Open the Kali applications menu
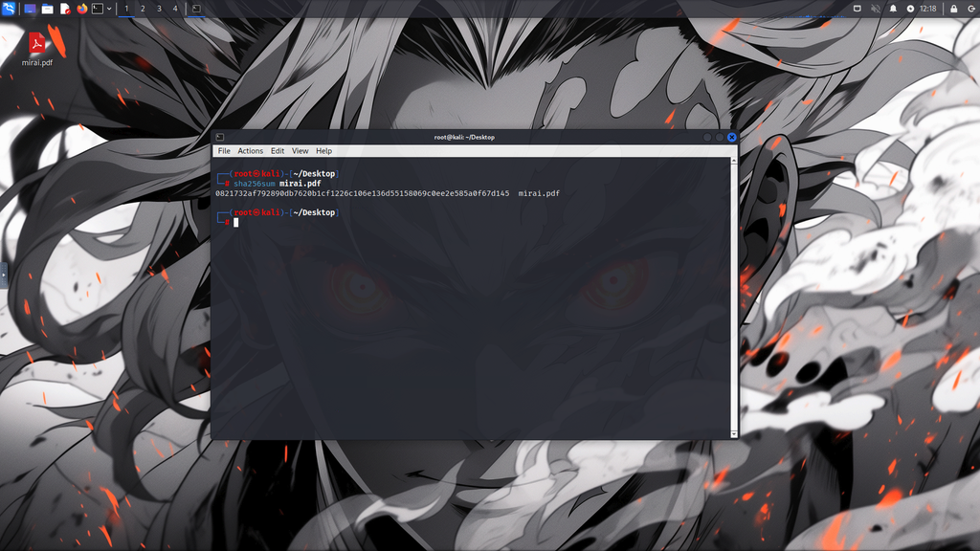 (9, 9)
